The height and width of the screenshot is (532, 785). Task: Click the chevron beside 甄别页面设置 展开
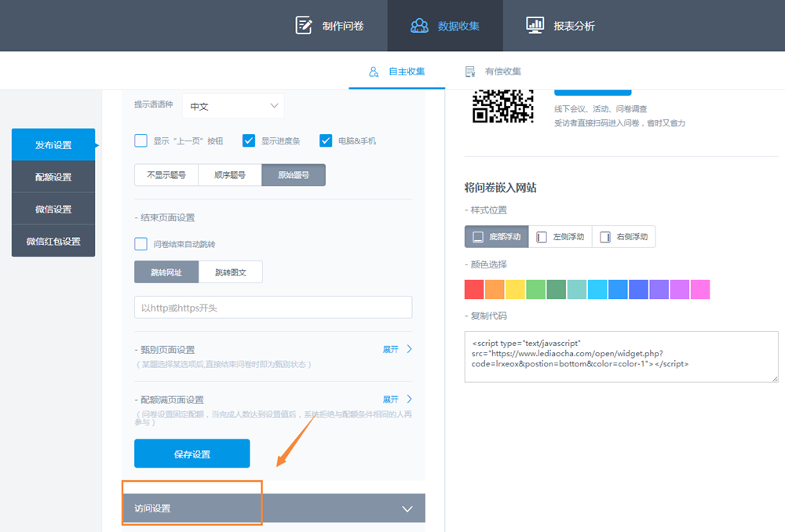pos(410,349)
